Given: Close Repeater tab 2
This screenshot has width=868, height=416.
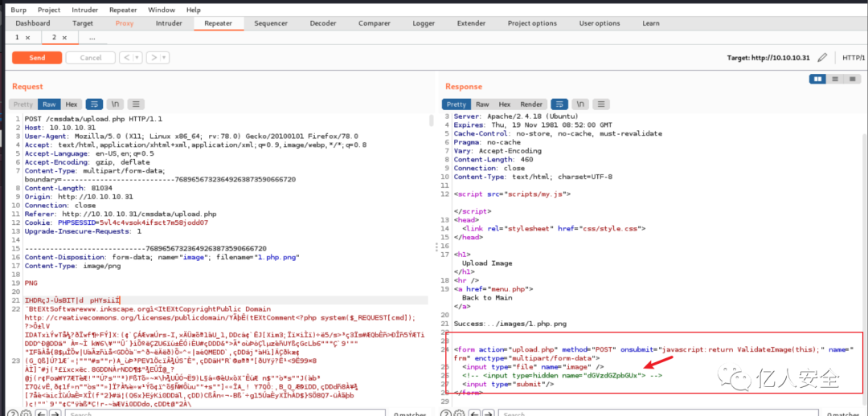Looking at the screenshot, I should (x=64, y=38).
